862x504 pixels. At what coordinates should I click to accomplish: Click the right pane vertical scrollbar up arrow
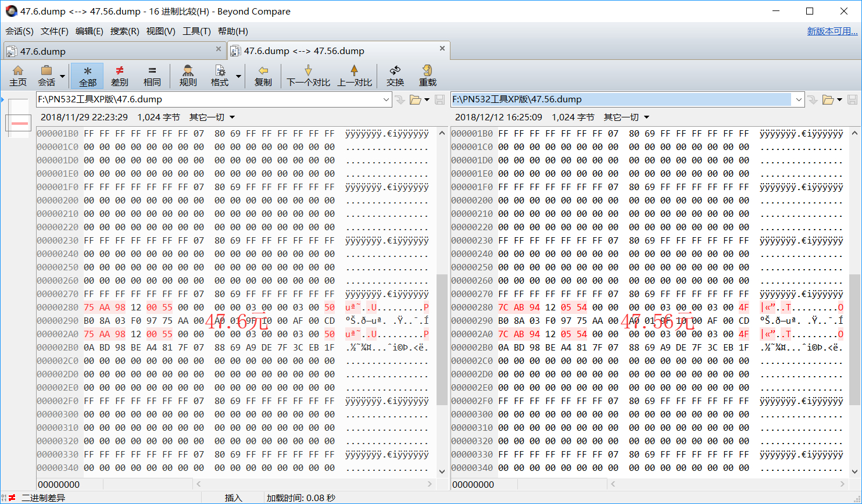(x=855, y=133)
